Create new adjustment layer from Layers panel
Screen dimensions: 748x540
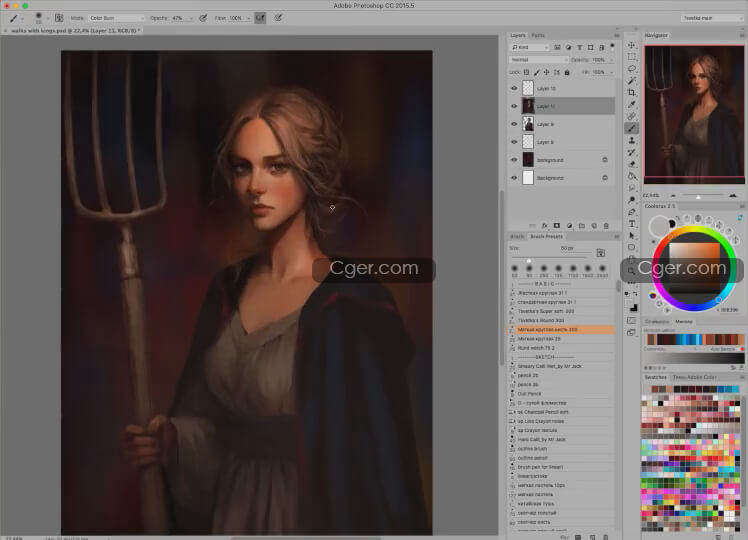coord(569,226)
